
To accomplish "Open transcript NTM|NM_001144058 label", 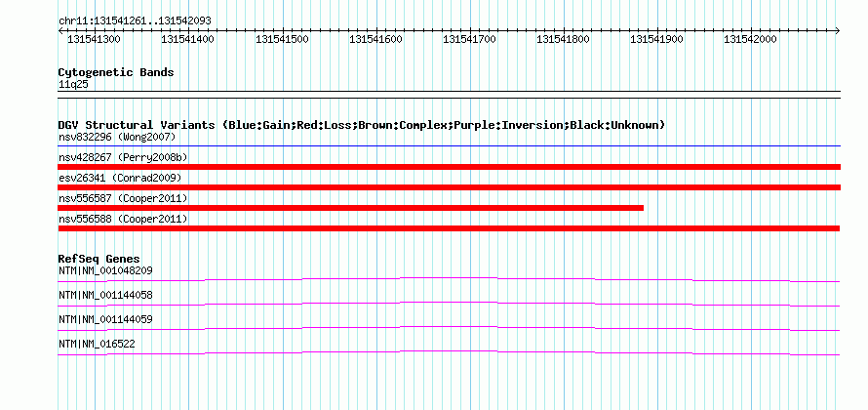I will tap(105, 296).
